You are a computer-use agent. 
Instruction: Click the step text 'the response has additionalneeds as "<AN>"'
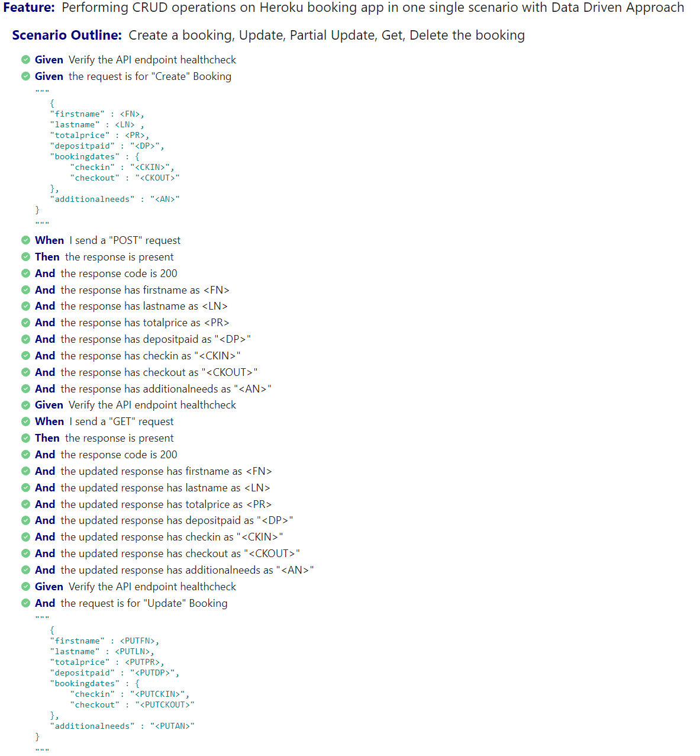click(x=166, y=389)
